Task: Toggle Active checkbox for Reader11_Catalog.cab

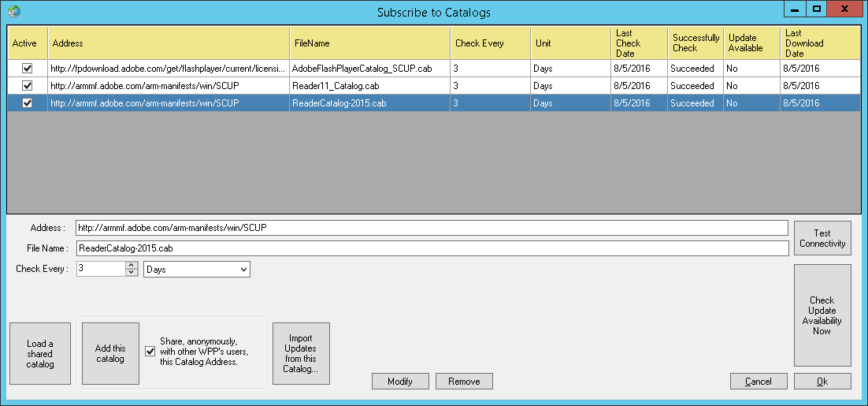Action: [27, 85]
